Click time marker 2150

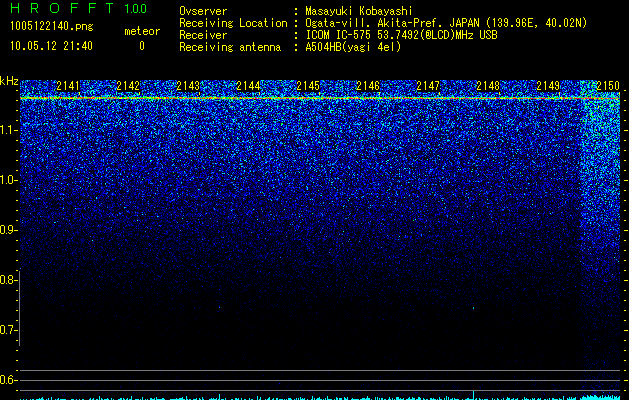click(x=608, y=85)
